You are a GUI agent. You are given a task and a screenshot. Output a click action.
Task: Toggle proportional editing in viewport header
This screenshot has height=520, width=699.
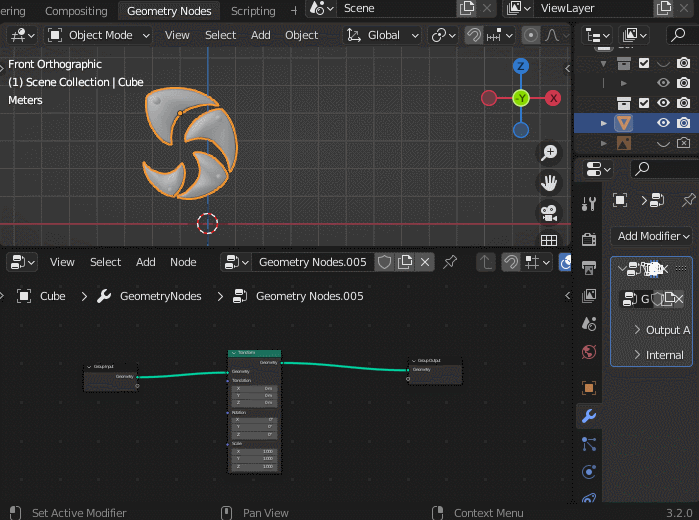pos(531,35)
